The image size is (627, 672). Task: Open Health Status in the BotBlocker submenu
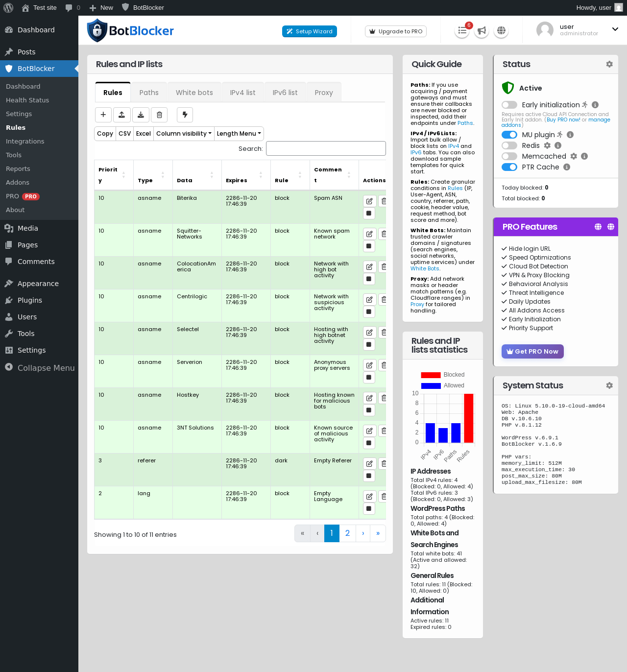tap(27, 100)
